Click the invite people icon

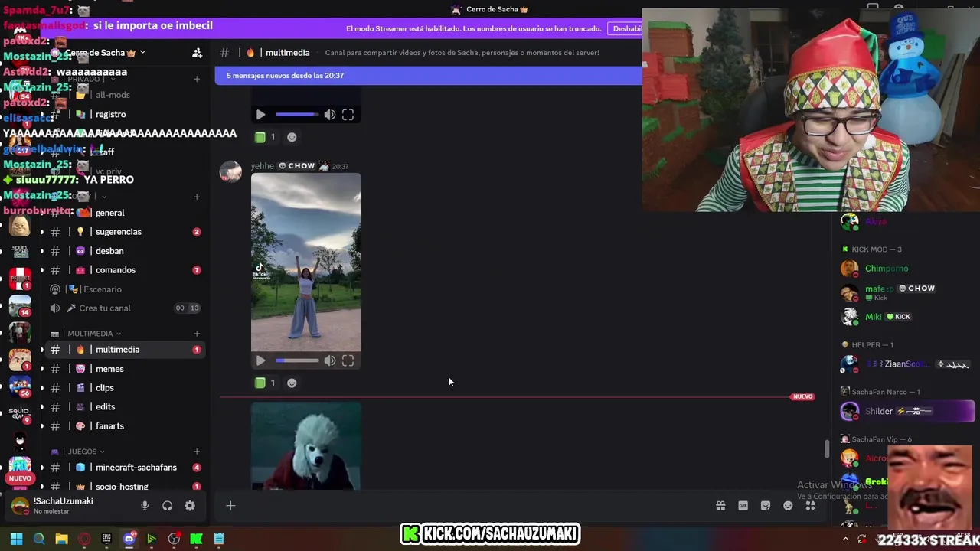tap(197, 53)
